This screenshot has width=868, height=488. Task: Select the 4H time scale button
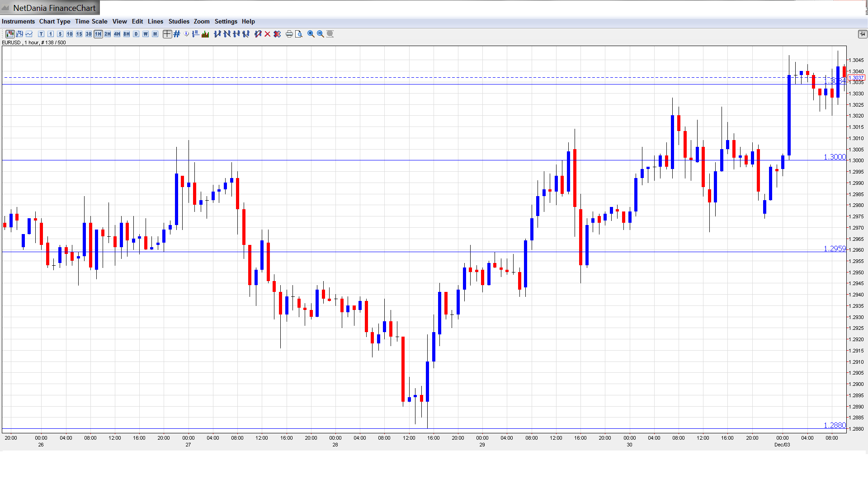click(x=117, y=34)
